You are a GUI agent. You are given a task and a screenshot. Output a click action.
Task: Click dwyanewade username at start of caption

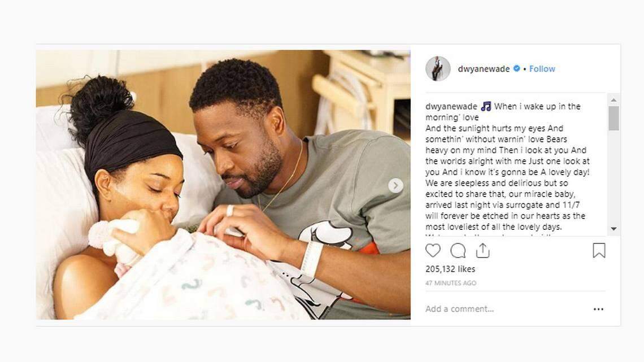coord(451,106)
